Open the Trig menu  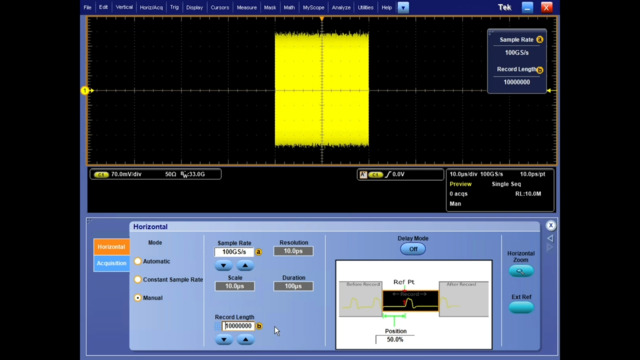(x=174, y=7)
